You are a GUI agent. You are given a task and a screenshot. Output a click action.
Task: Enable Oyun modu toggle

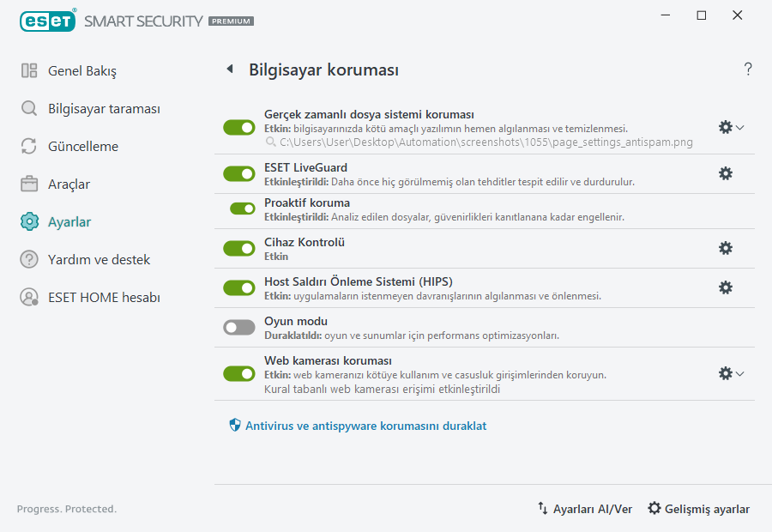[x=238, y=327]
